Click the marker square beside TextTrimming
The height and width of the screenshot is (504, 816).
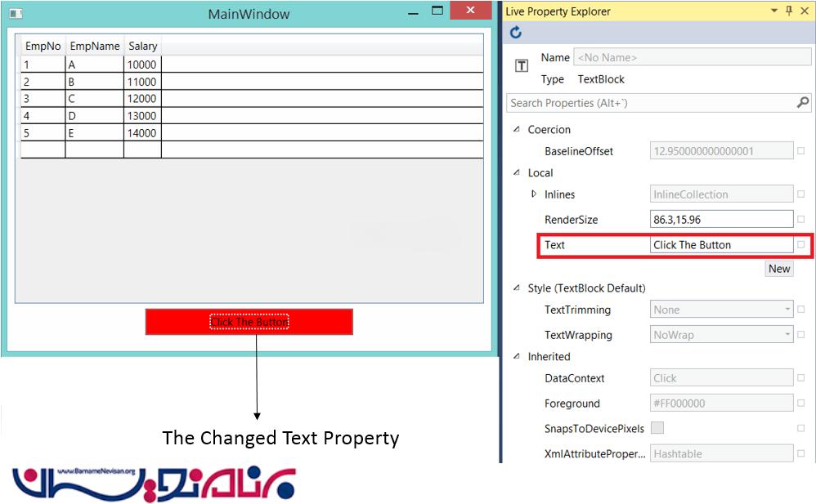pyautogui.click(x=801, y=310)
